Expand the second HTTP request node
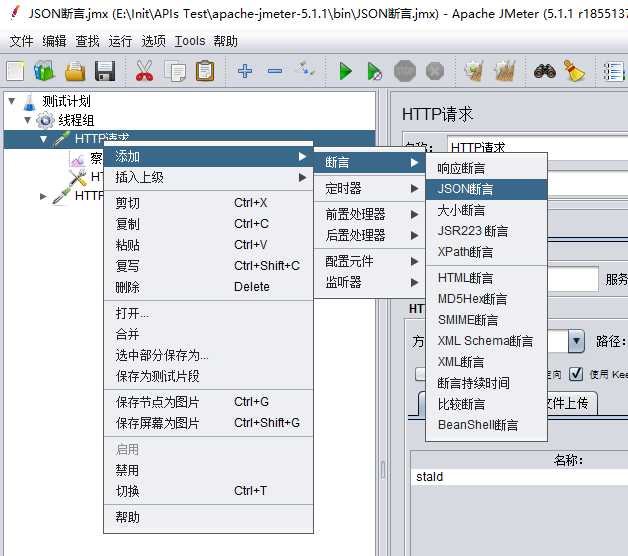The image size is (628, 556). pyautogui.click(x=43, y=196)
